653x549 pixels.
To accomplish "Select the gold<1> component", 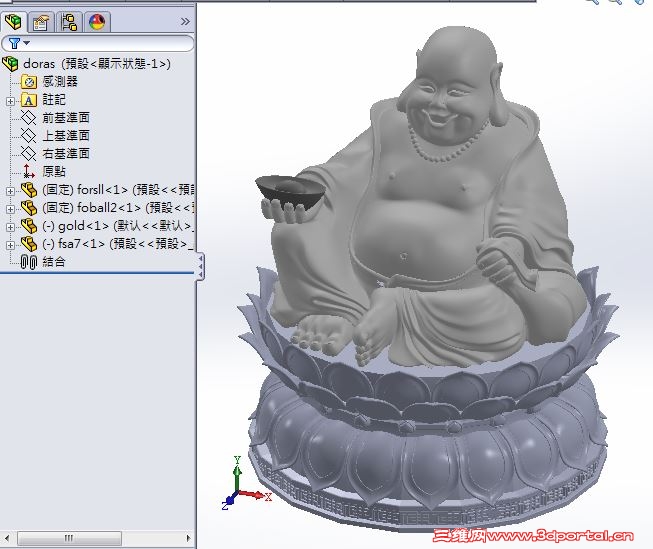I will click(x=118, y=226).
